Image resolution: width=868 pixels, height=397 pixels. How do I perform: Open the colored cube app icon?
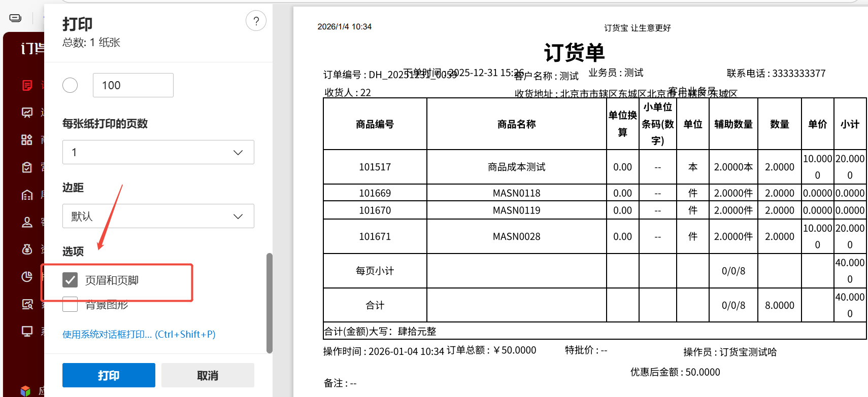(25, 391)
